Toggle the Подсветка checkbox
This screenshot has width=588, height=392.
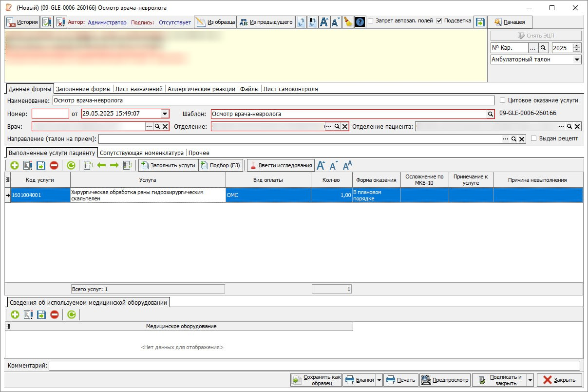click(x=439, y=21)
